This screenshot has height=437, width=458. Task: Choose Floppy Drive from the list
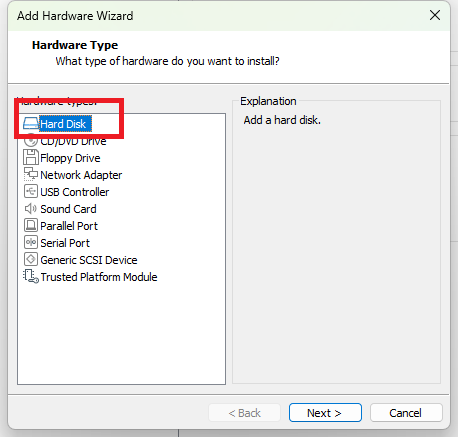70,158
